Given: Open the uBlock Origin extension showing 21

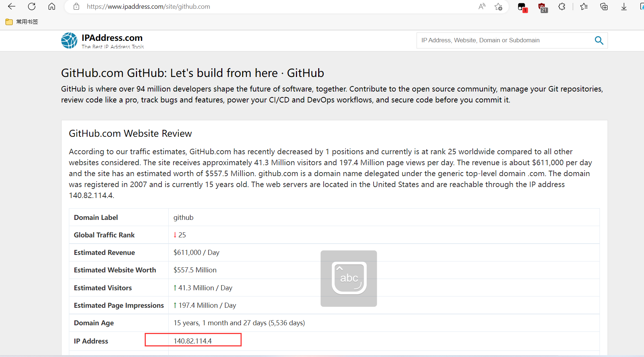Looking at the screenshot, I should [542, 7].
